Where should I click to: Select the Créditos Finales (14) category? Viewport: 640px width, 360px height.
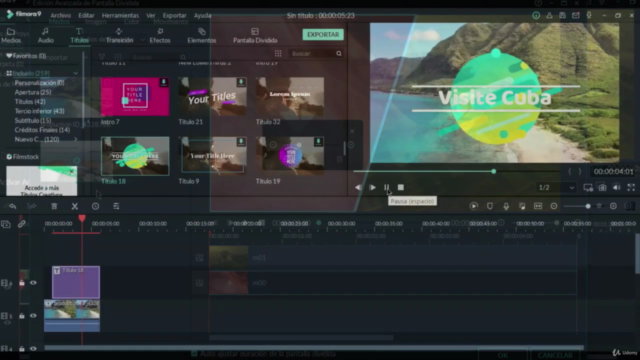click(42, 130)
